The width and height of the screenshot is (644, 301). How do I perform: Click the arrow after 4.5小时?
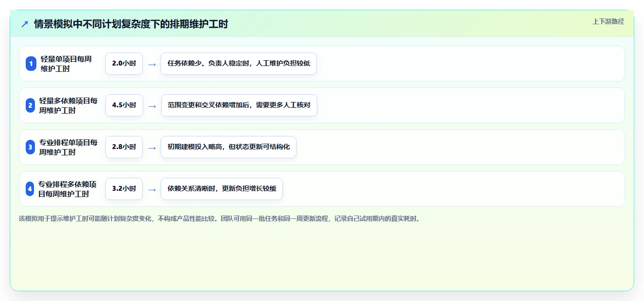click(x=152, y=106)
